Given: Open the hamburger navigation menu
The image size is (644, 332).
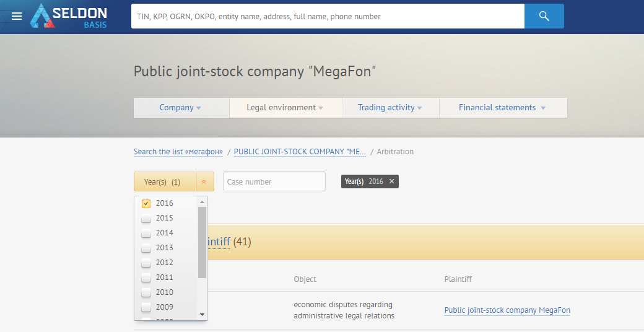Looking at the screenshot, I should coord(17,17).
